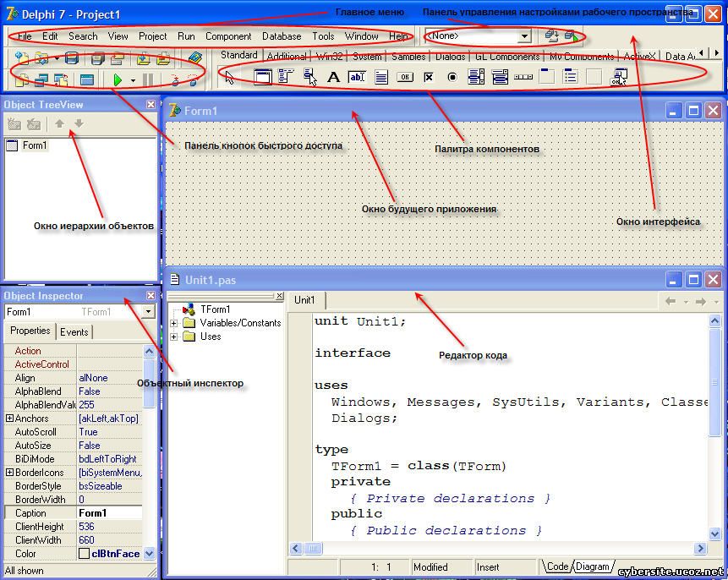Click the New Items toolbar icon
728x580 pixels.
pos(21,58)
